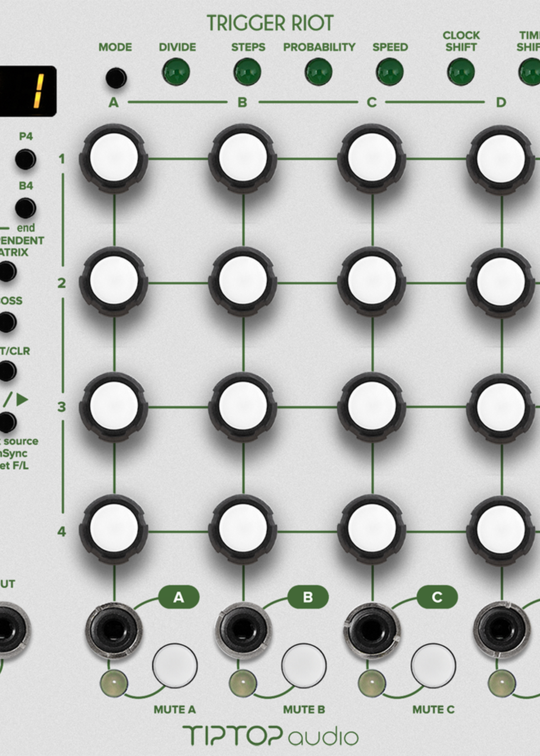Click the STEPS green LED indicator
The height and width of the screenshot is (756, 540).
(x=247, y=72)
